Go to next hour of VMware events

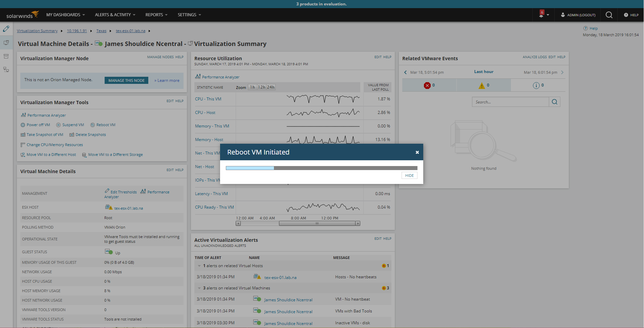pyautogui.click(x=562, y=72)
